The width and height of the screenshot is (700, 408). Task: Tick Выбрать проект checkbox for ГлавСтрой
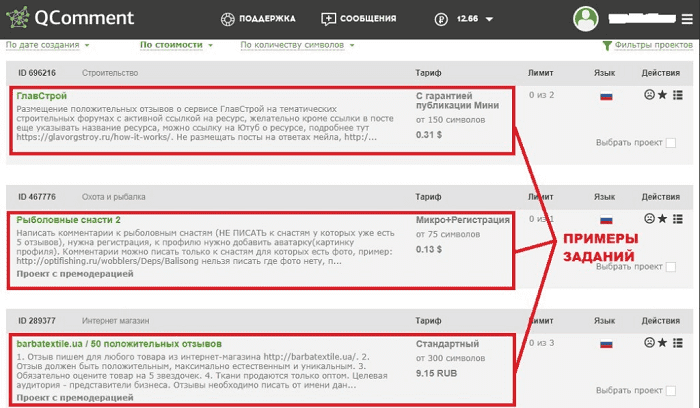671,143
